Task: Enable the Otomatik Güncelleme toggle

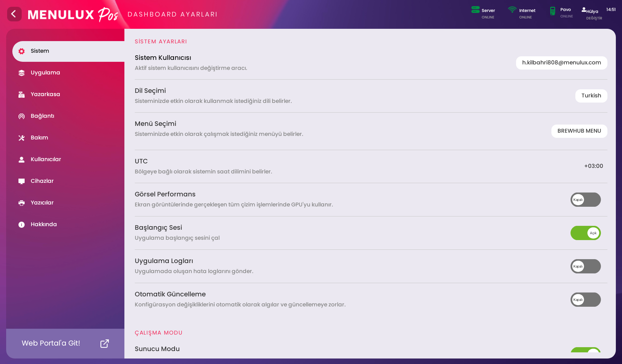Action: click(x=585, y=300)
